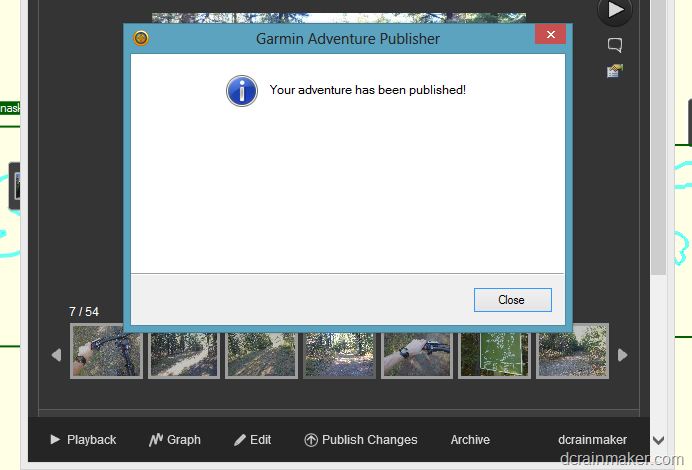Image resolution: width=692 pixels, height=470 pixels.
Task: Click the blue information icon in the dialog
Action: 242,91
